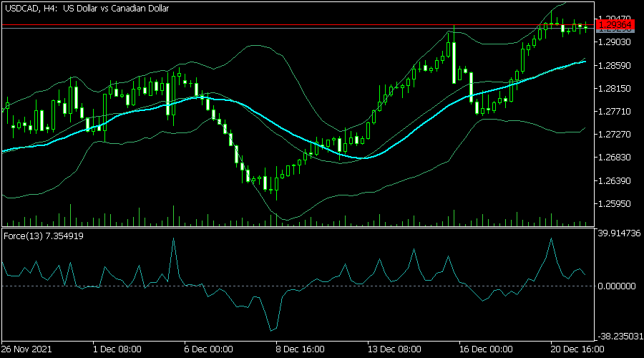Image resolution: width=644 pixels, height=358 pixels.
Task: Click the 1.26830 price axis label
Action: pyautogui.click(x=615, y=158)
